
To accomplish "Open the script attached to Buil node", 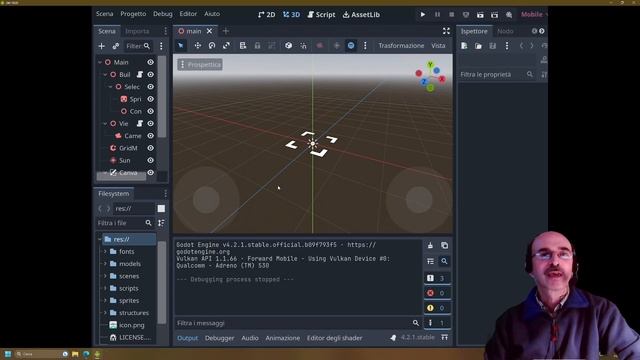I will click(140, 74).
